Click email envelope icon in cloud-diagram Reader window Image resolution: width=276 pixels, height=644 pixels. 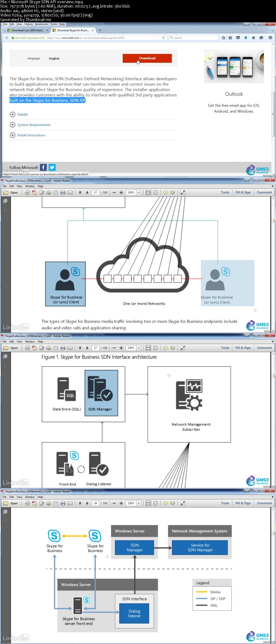click(x=70, y=193)
